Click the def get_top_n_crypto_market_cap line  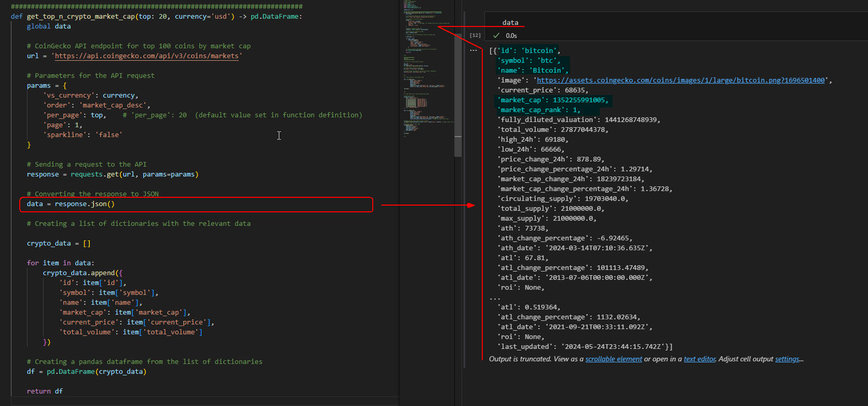(156, 17)
